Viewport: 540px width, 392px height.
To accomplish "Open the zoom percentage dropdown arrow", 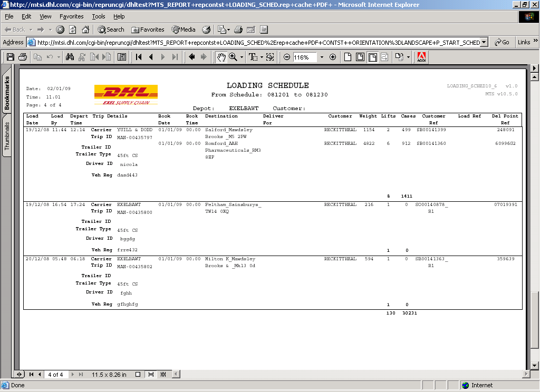I will tap(322, 57).
